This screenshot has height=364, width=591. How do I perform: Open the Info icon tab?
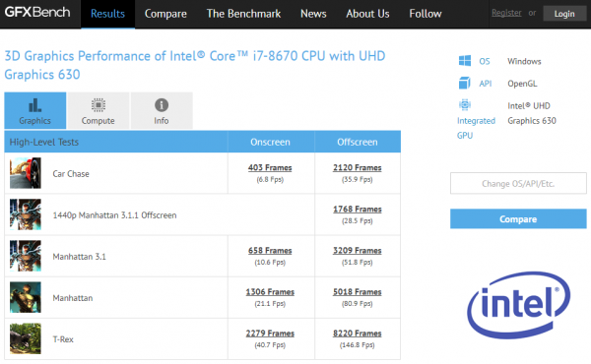[162, 110]
